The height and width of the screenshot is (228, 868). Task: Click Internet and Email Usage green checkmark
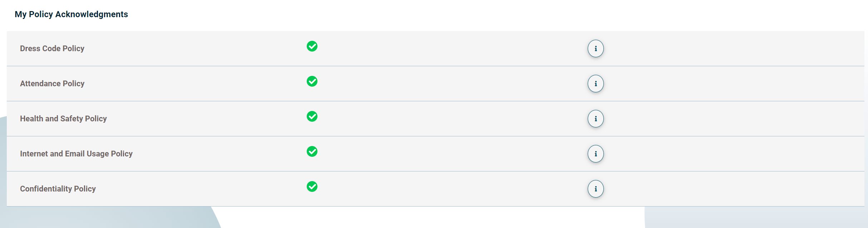[x=312, y=151]
